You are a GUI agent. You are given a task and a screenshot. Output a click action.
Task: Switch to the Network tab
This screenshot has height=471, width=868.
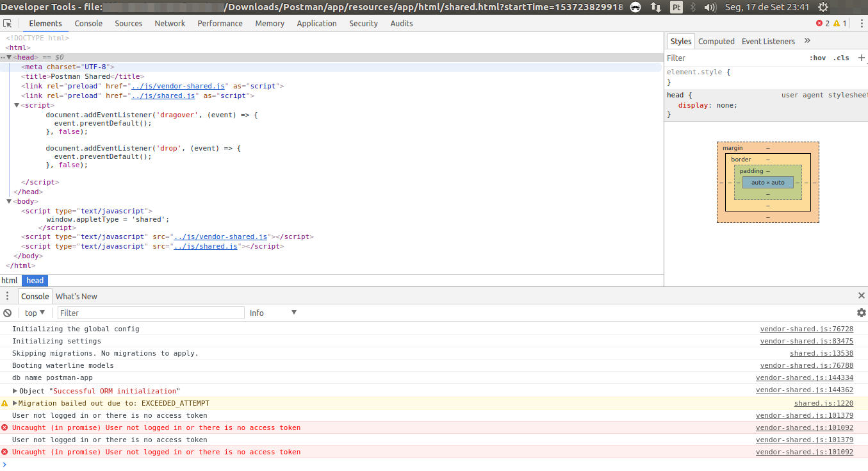(x=170, y=23)
